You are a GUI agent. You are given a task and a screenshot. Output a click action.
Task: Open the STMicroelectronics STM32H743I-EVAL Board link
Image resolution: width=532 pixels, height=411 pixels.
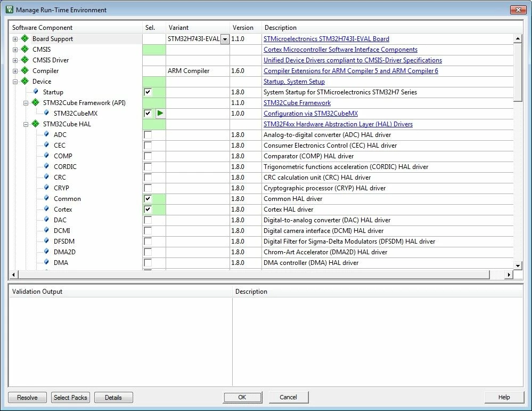pos(326,39)
